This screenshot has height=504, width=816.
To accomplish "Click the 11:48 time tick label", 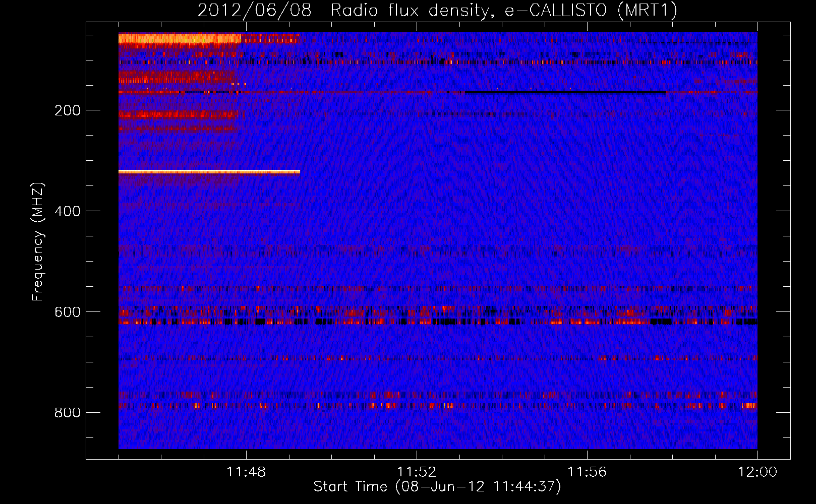I will pos(246,472).
